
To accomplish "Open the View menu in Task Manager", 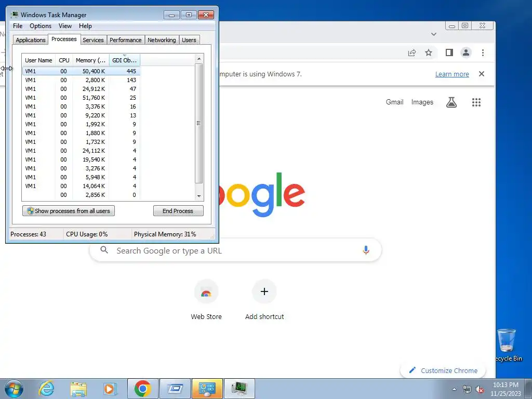I will point(65,26).
